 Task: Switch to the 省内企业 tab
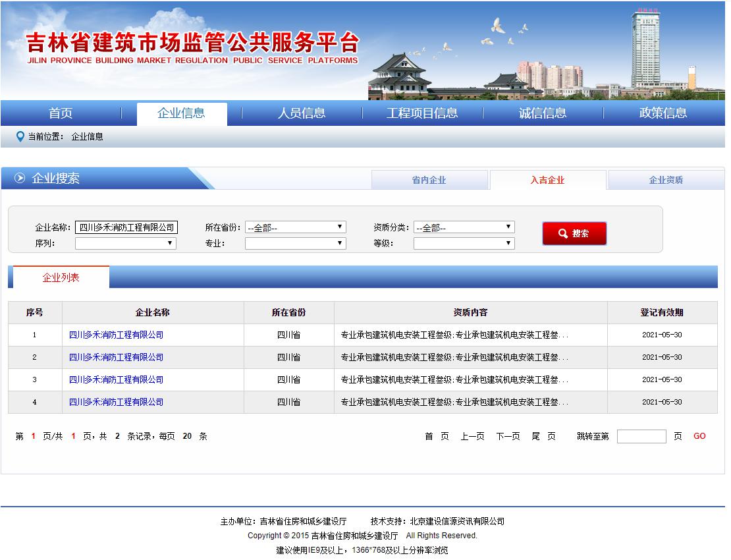429,180
